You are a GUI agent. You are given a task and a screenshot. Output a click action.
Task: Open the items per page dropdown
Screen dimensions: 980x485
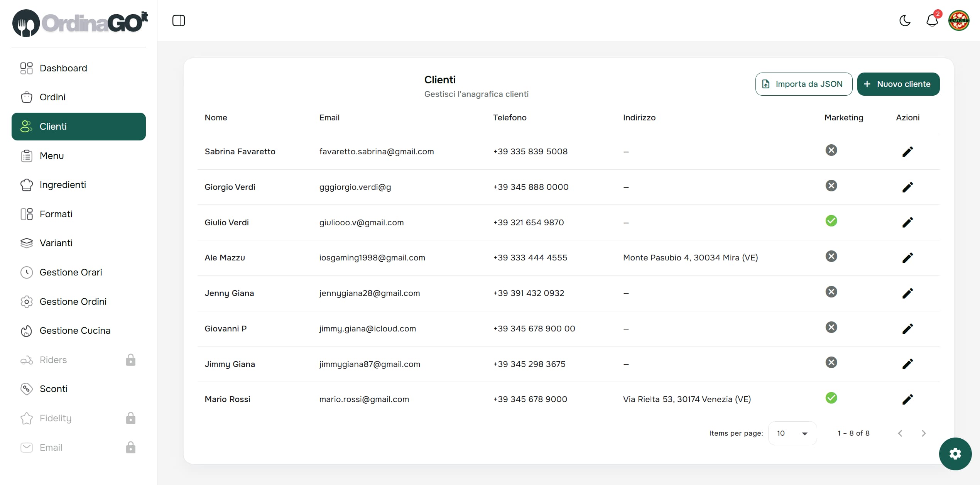(x=792, y=433)
